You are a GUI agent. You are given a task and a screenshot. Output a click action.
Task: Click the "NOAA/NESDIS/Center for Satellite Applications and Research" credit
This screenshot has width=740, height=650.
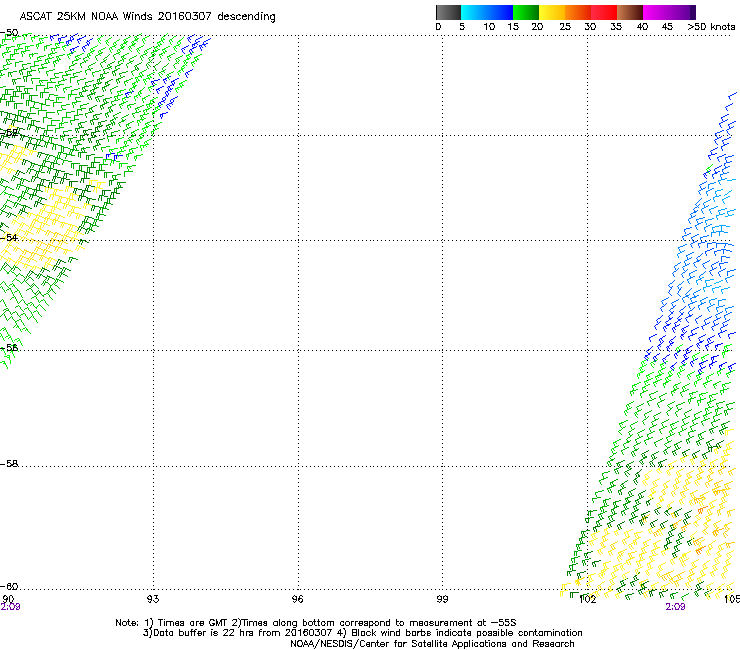click(x=432, y=644)
